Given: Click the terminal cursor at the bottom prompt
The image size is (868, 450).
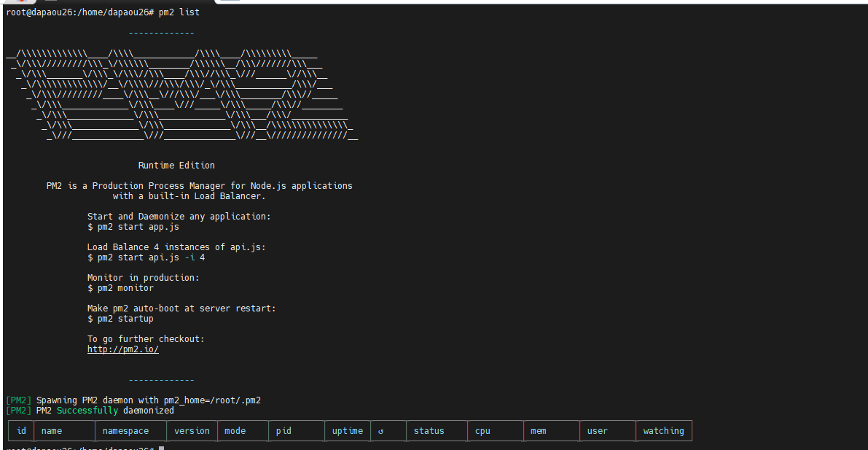Looking at the screenshot, I should 161,448.
